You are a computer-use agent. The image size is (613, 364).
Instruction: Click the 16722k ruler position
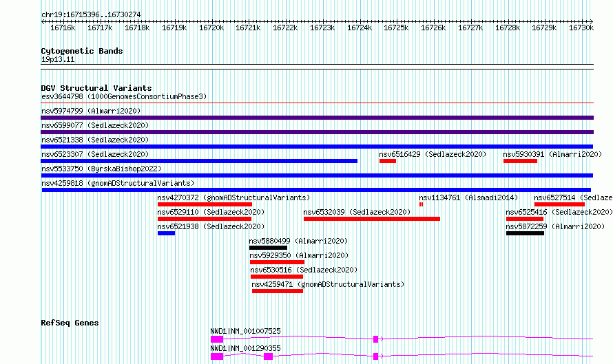pos(285,28)
